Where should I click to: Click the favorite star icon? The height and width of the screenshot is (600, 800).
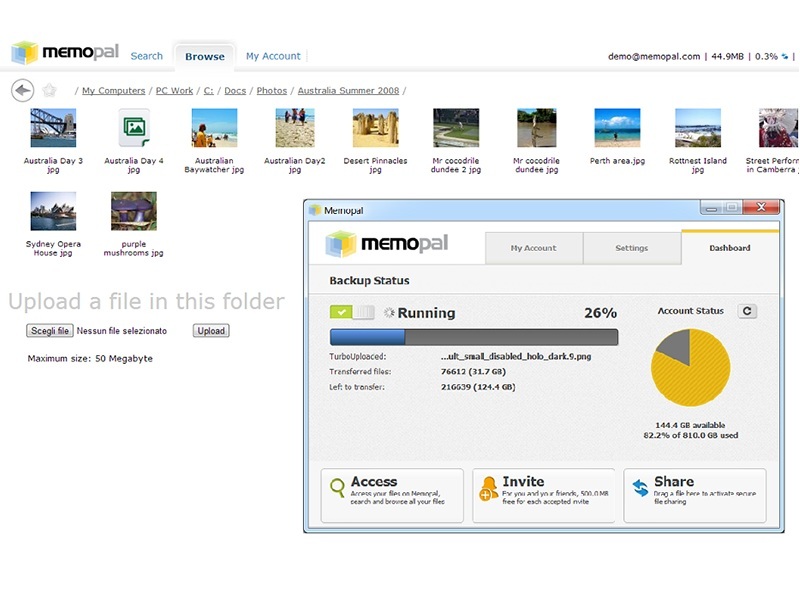click(49, 90)
